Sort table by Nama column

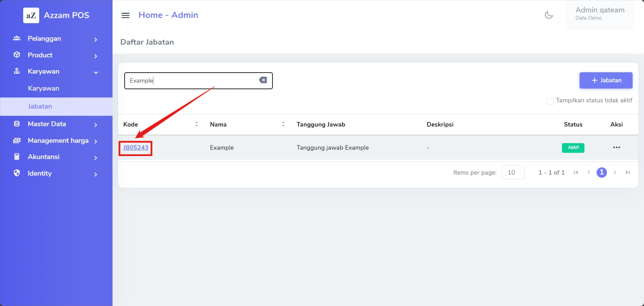click(x=283, y=124)
